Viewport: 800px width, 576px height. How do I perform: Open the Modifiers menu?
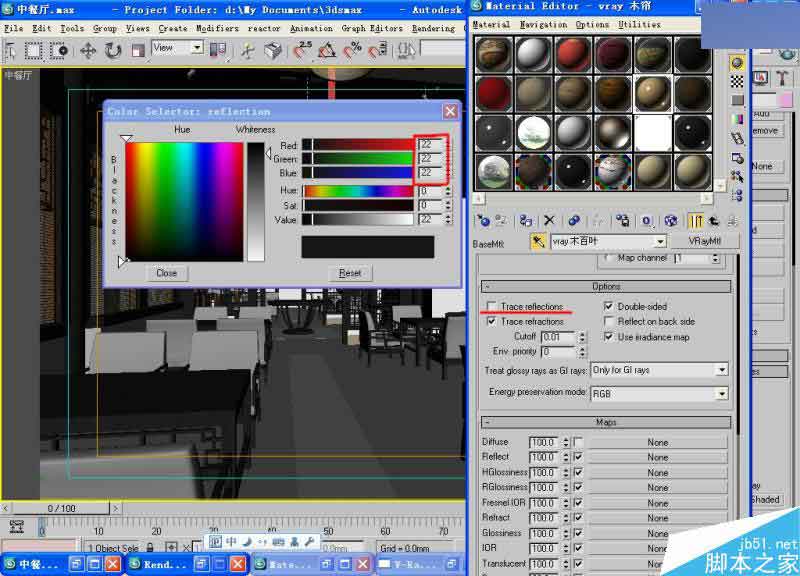(217, 28)
